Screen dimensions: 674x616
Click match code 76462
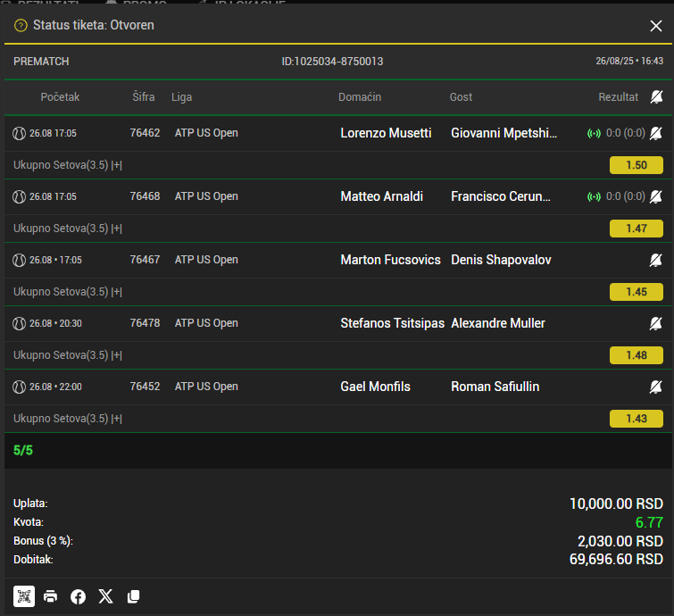[x=145, y=133]
